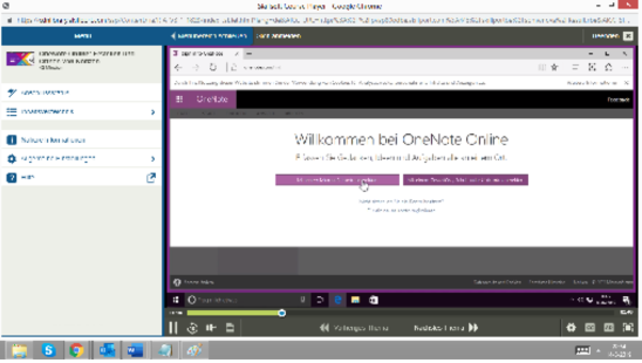Viewport: 642px width, 363px height.
Task: Click Edge back arrow in the video
Action: (x=178, y=68)
